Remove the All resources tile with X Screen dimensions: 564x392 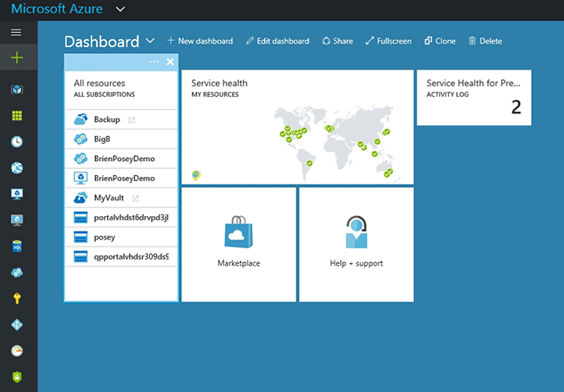click(170, 62)
